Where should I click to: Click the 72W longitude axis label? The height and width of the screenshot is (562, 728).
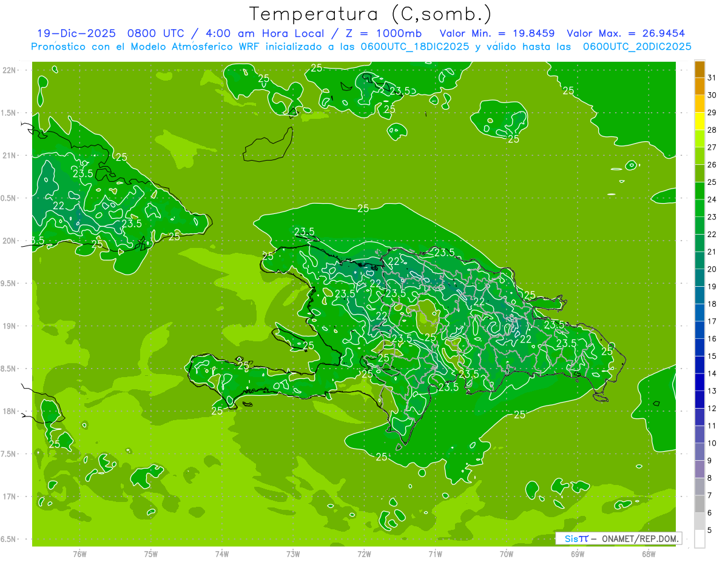(364, 554)
